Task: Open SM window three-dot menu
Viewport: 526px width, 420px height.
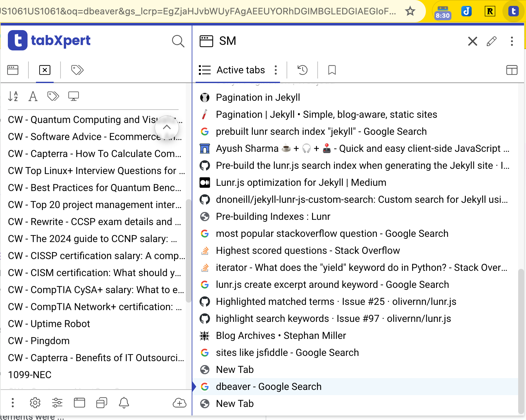Action: (512, 41)
